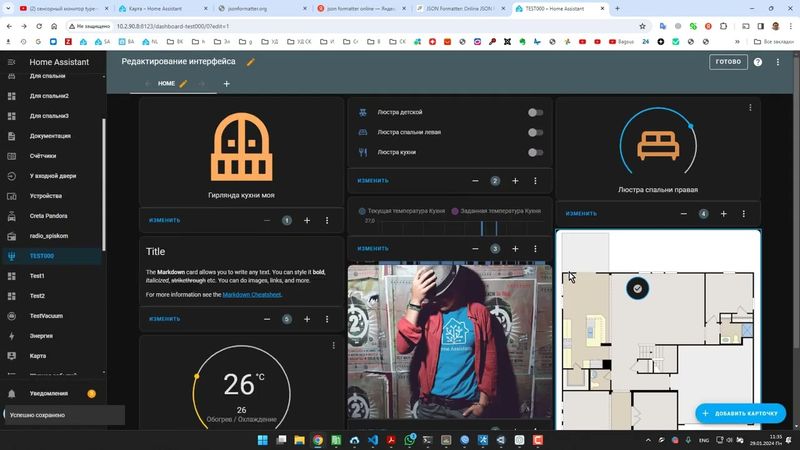Open three-dot menu on Люстра спальни правая card
The width and height of the screenshot is (800, 450).
[x=750, y=108]
